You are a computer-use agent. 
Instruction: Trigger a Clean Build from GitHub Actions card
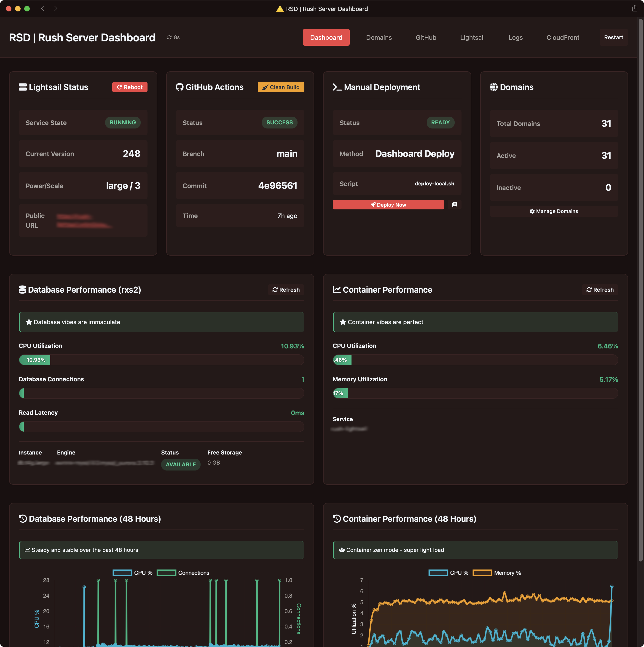click(x=281, y=87)
